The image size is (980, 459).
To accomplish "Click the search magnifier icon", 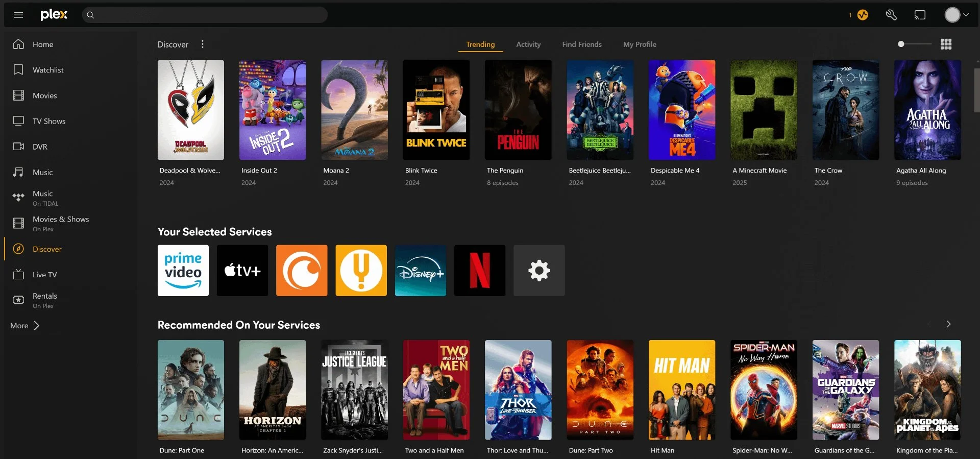I will coord(90,15).
